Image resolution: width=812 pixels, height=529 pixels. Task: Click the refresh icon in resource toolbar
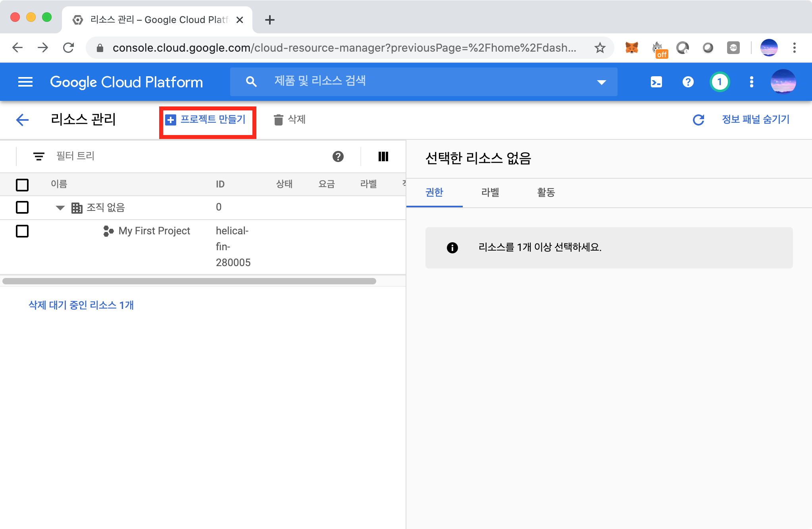(x=698, y=120)
